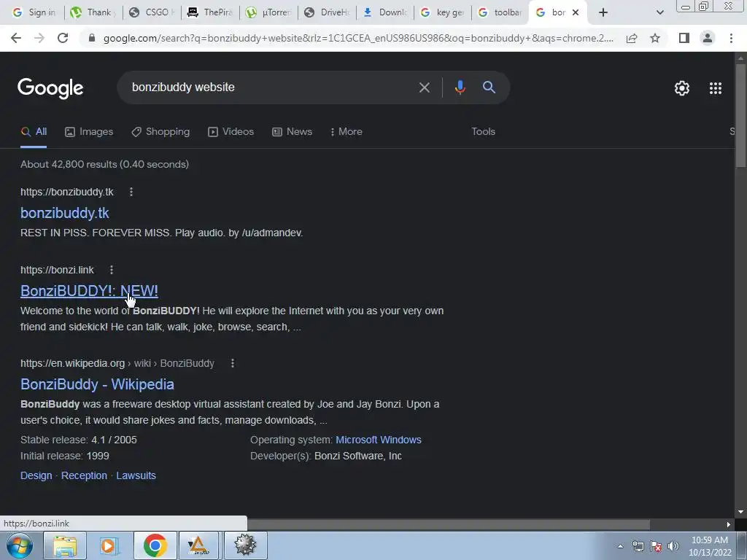Select the Images filter
Image resolution: width=747 pixels, height=560 pixels.
click(89, 132)
